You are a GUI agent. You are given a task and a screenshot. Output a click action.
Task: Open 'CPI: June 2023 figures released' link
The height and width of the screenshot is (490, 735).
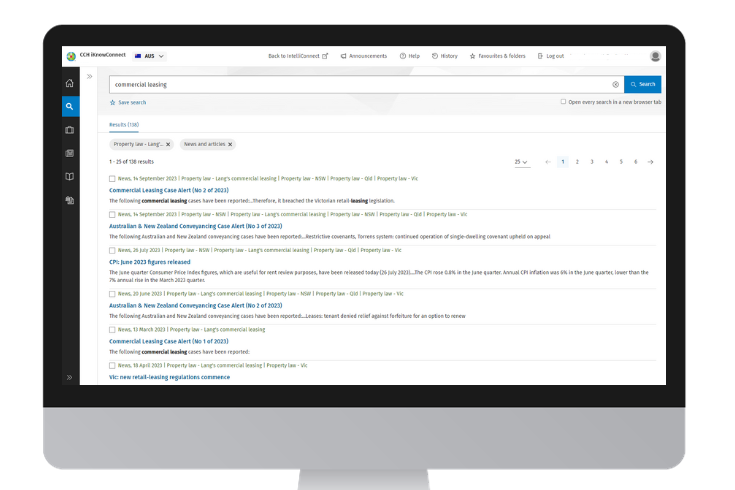click(149, 262)
